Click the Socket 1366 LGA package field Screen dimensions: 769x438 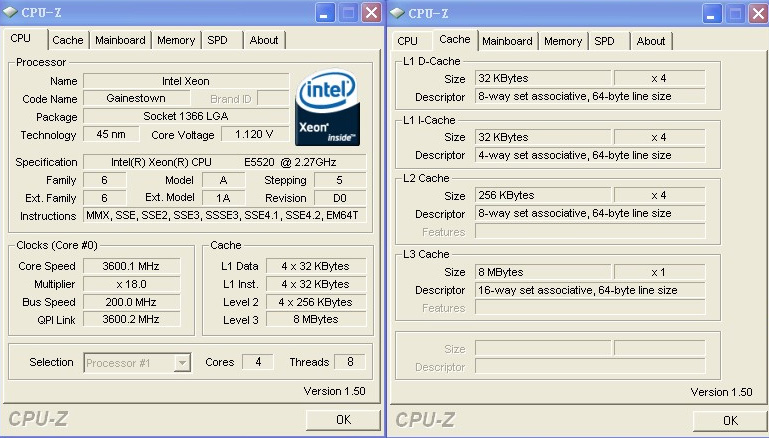(x=186, y=116)
